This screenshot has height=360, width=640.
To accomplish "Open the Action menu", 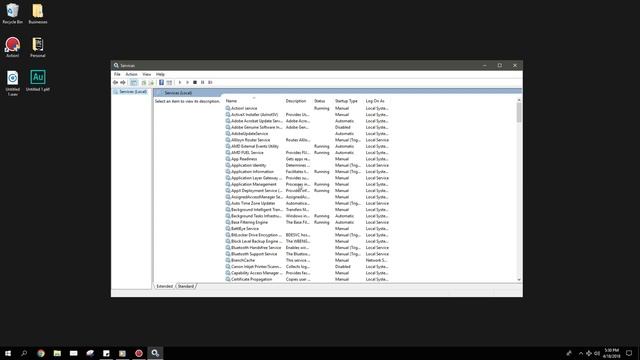I will [131, 74].
